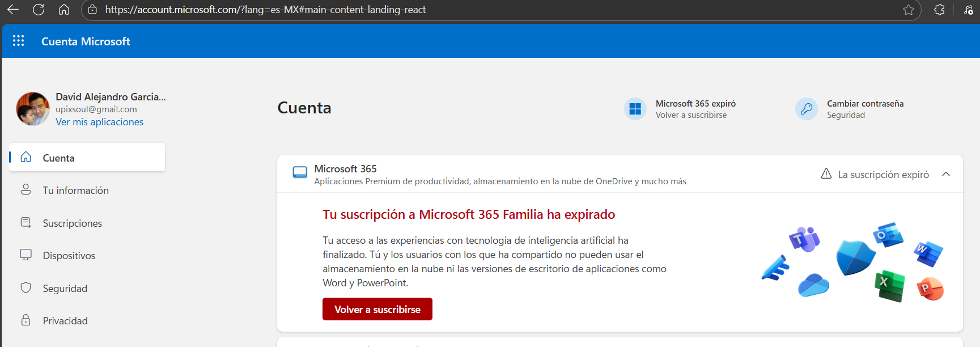Open Seguridad sidebar section
The height and width of the screenshot is (347, 980).
(x=87, y=288)
